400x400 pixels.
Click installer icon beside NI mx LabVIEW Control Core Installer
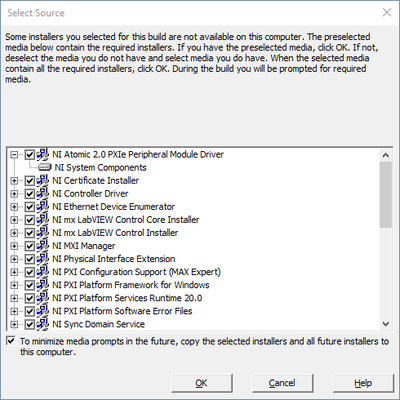[43, 220]
